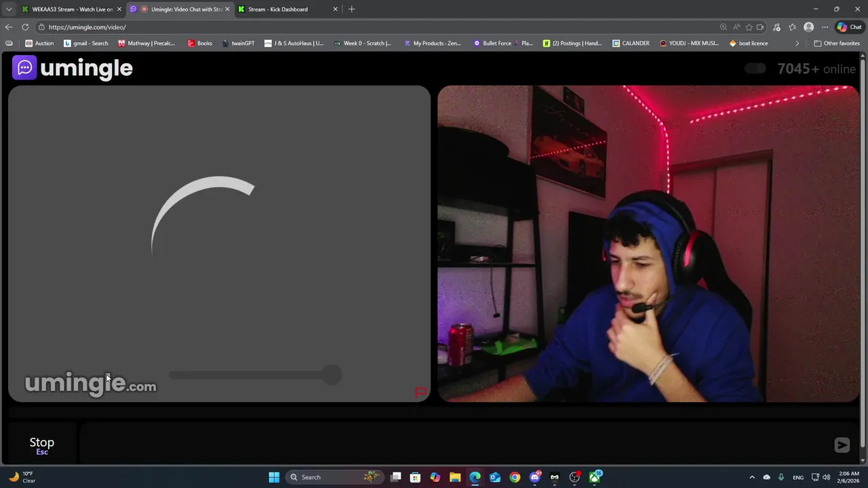
Task: Open Microsoft Edge from the taskbar
Action: (475, 477)
